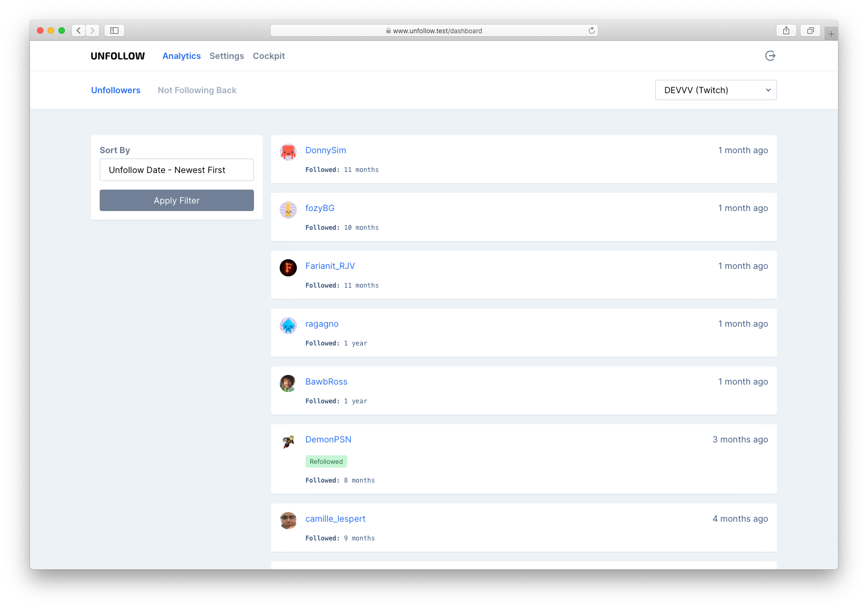
Task: Open ragagno profile link
Action: click(322, 324)
